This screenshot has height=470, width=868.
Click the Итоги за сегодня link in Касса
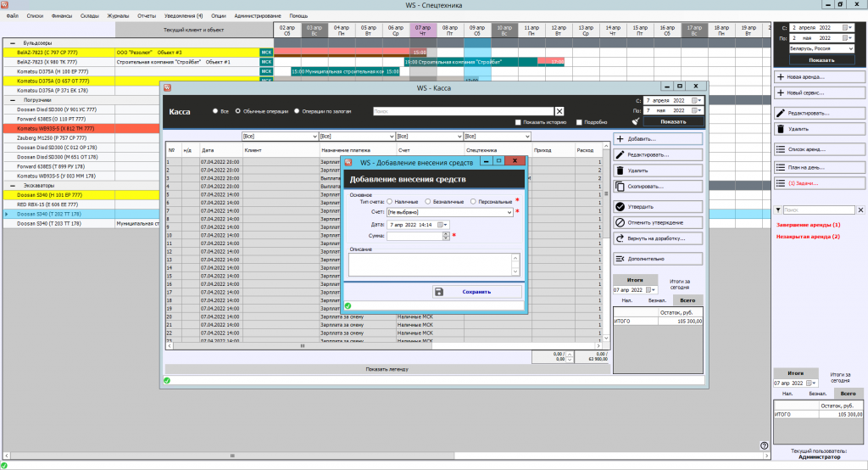680,283
